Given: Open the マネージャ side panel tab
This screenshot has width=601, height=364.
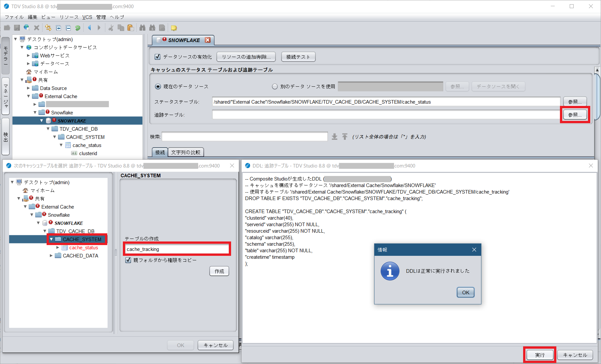Looking at the screenshot, I should pyautogui.click(x=6, y=96).
